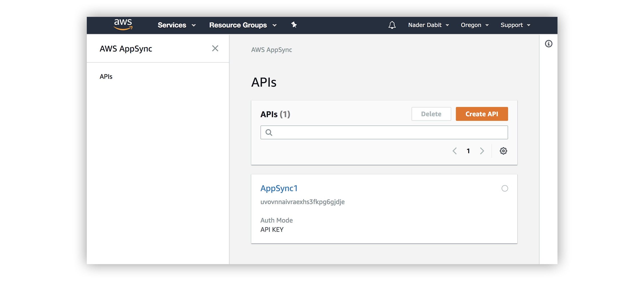644x281 pixels.
Task: Open the Oregon region selector
Action: [x=474, y=25]
